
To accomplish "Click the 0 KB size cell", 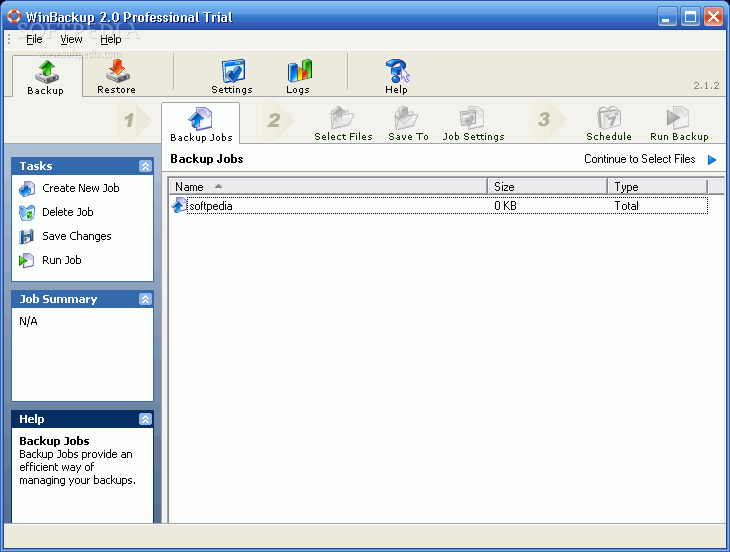I will pos(505,206).
